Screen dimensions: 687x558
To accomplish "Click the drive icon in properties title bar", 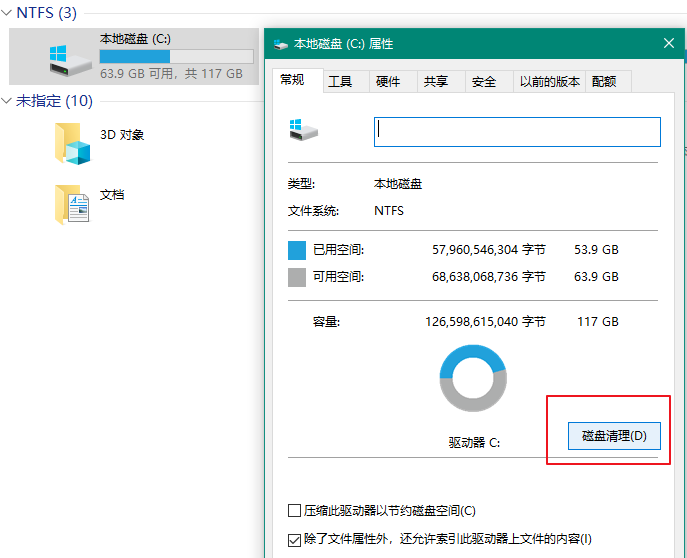I will coord(280,44).
